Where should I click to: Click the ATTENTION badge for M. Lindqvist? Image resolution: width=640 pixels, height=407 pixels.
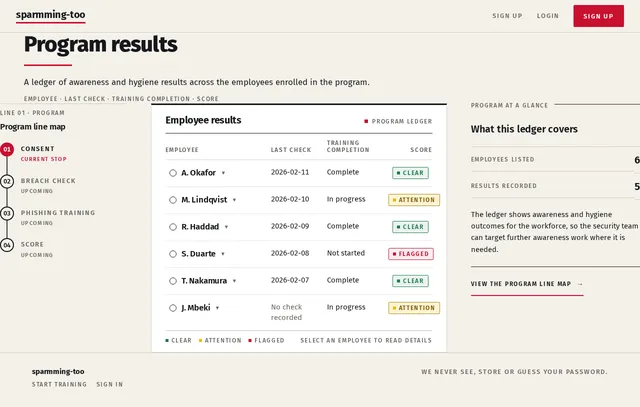[x=414, y=200]
